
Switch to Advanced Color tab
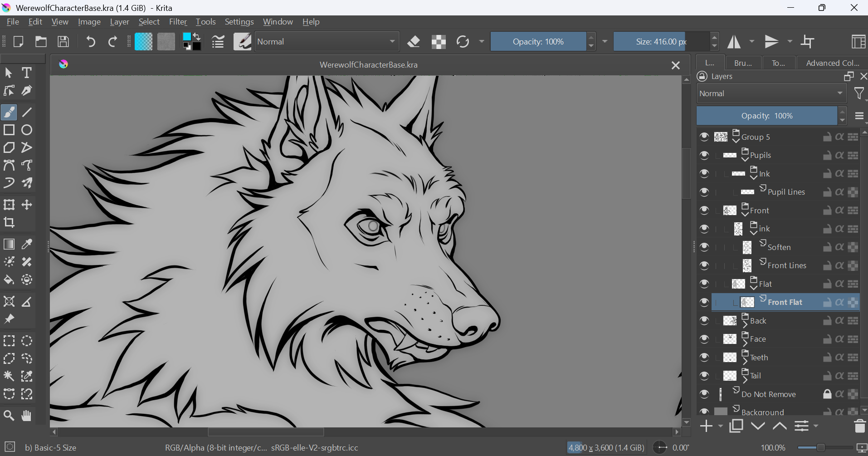click(832, 63)
